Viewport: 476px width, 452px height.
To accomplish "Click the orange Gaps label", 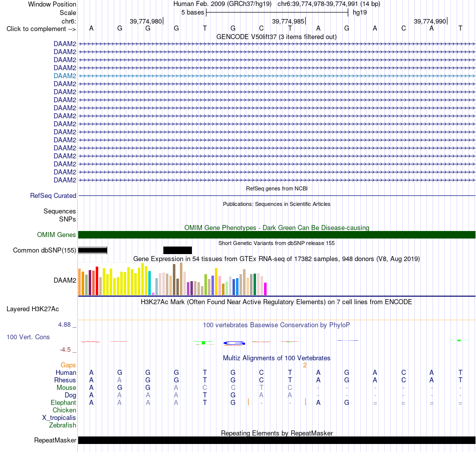I will 68,365.
